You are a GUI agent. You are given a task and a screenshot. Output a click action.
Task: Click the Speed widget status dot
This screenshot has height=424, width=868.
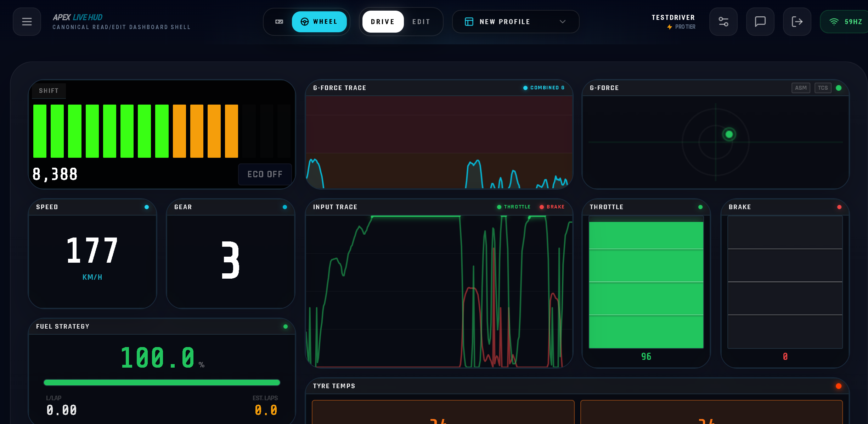tap(147, 207)
